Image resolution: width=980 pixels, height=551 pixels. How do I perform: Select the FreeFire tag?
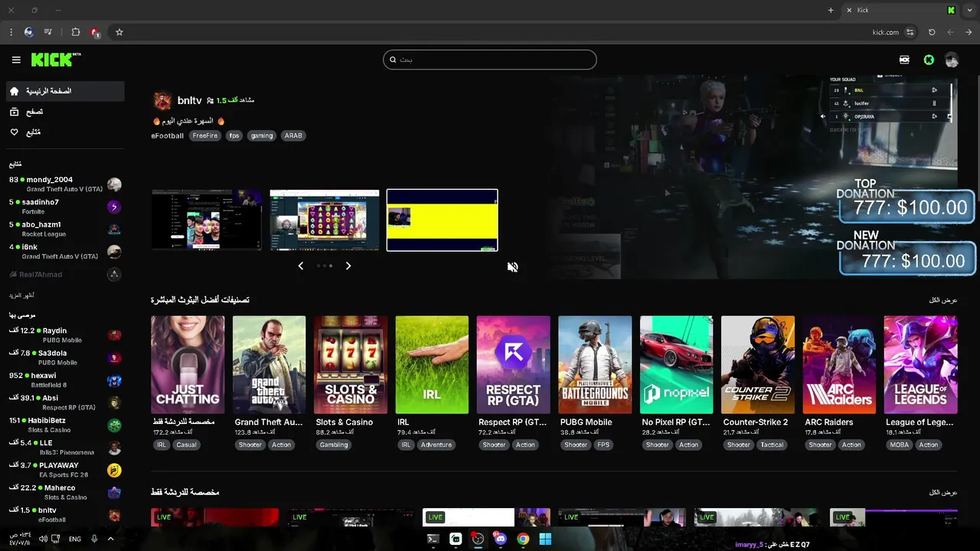pyautogui.click(x=205, y=135)
